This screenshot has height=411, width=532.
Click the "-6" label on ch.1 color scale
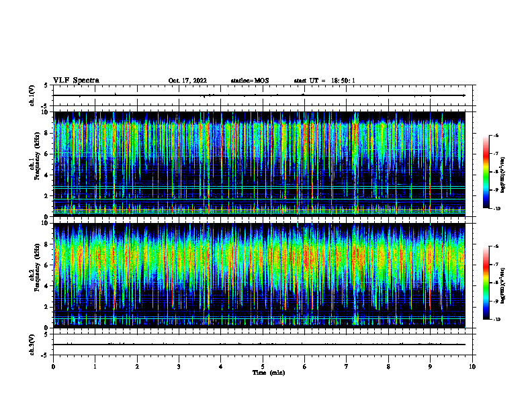click(496, 135)
